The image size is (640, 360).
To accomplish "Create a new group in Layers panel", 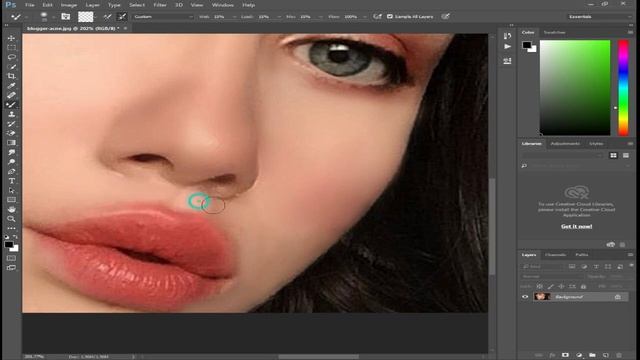I will tap(592, 355).
